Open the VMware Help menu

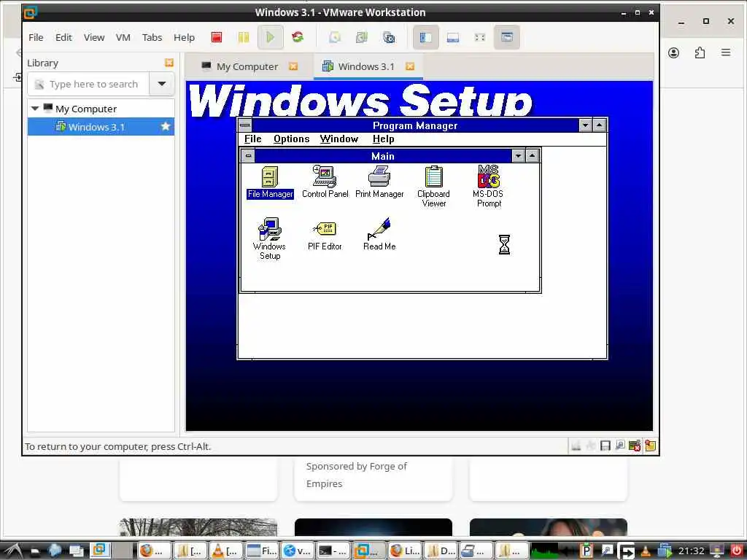[184, 37]
